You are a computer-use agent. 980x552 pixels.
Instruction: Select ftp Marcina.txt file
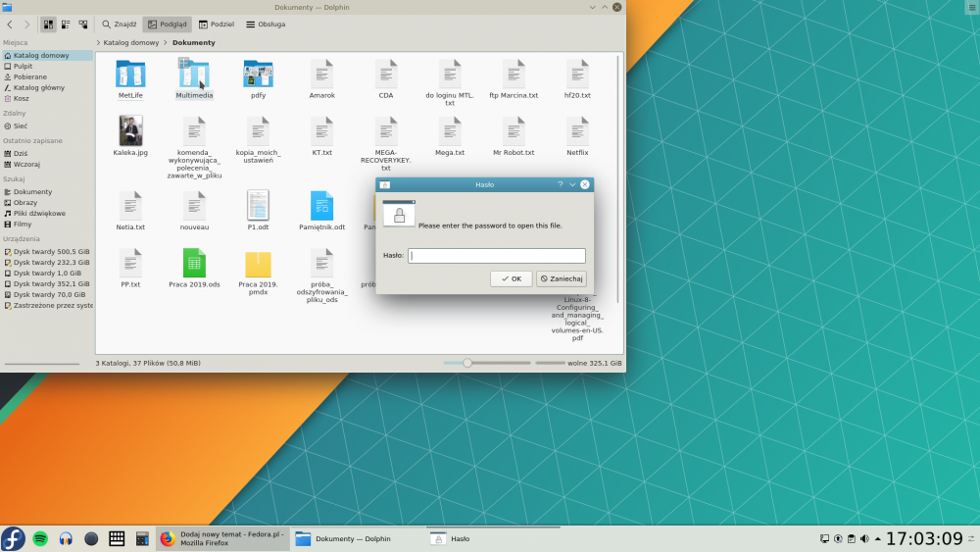click(x=514, y=79)
